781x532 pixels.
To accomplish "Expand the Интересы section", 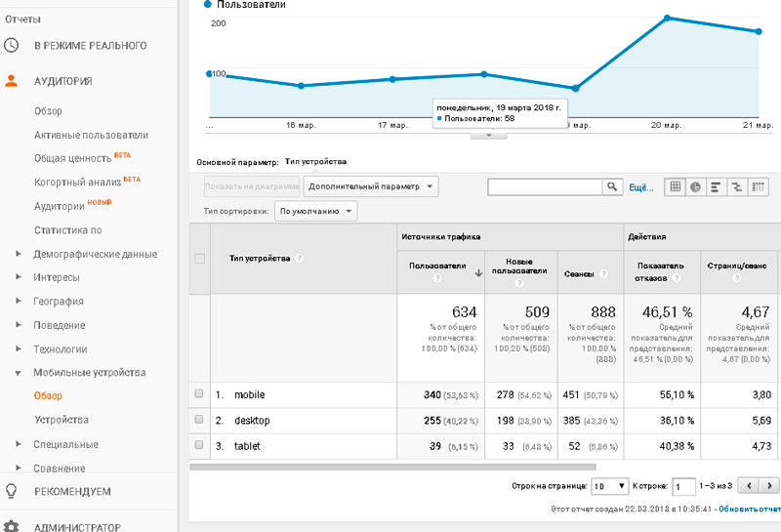I will click(19, 276).
